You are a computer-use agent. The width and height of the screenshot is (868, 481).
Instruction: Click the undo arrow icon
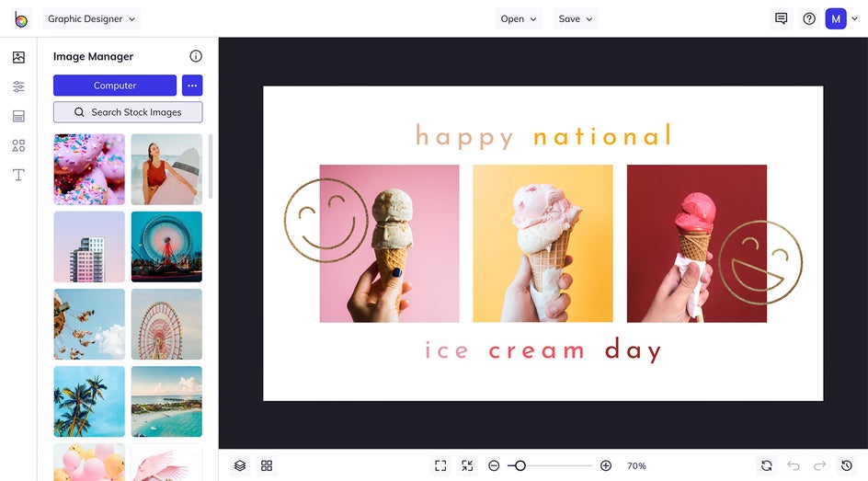click(793, 465)
